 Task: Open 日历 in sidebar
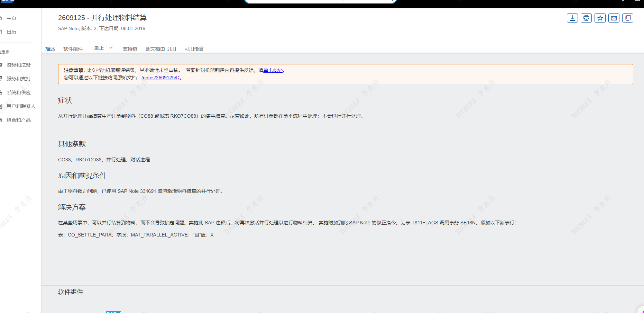pos(11,32)
